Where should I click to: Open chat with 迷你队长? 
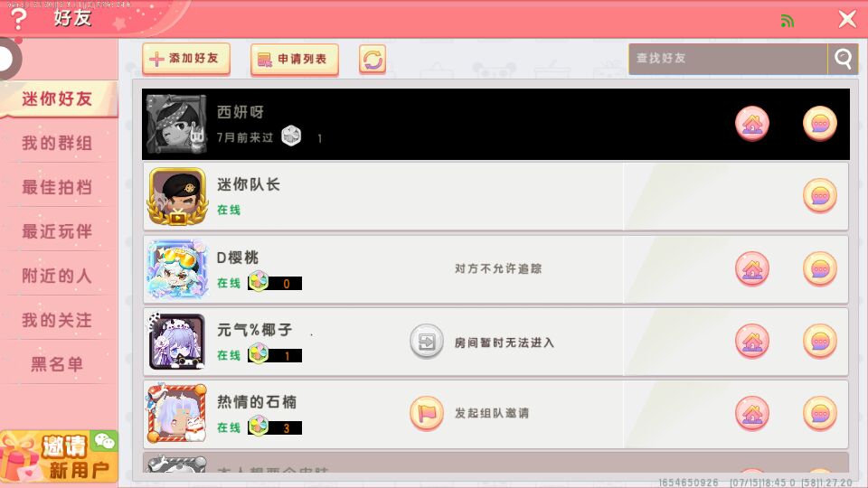[819, 196]
